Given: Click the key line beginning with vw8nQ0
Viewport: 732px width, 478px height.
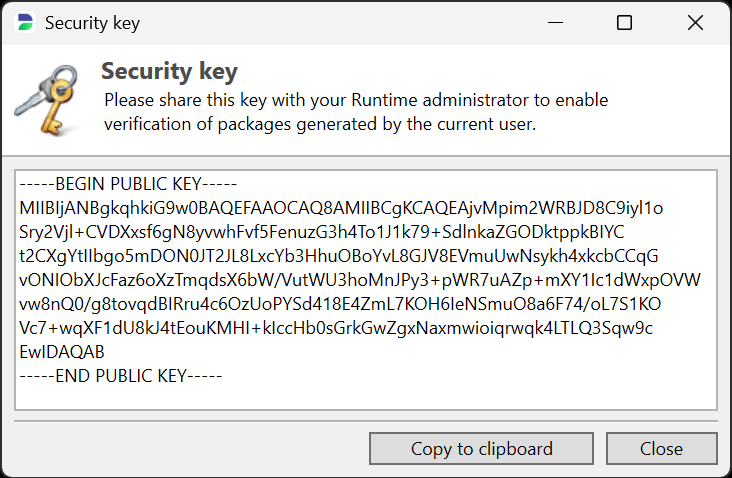Looking at the screenshot, I should pos(340,304).
